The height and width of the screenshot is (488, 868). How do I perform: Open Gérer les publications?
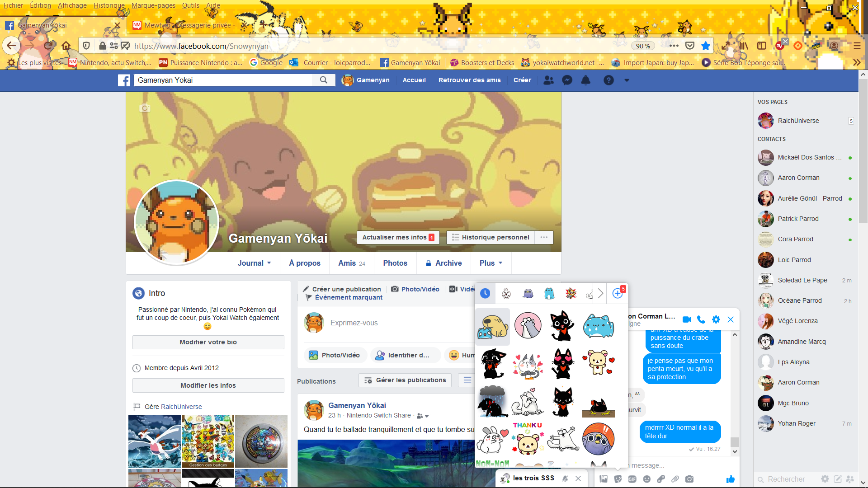click(x=405, y=380)
